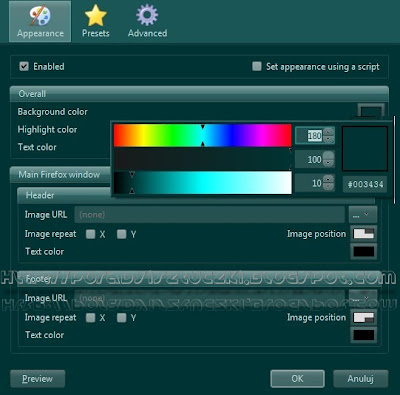Click the brightness value field showing 10
400x395 pixels.
310,183
